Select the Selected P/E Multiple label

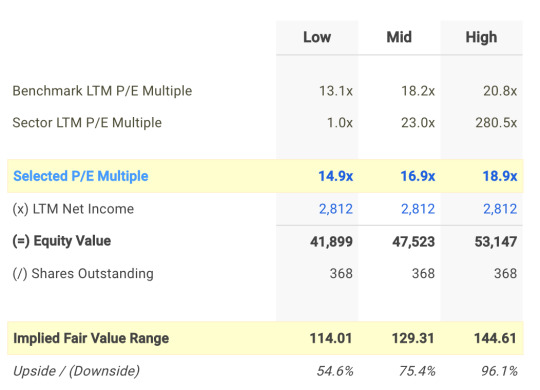pyautogui.click(x=81, y=176)
